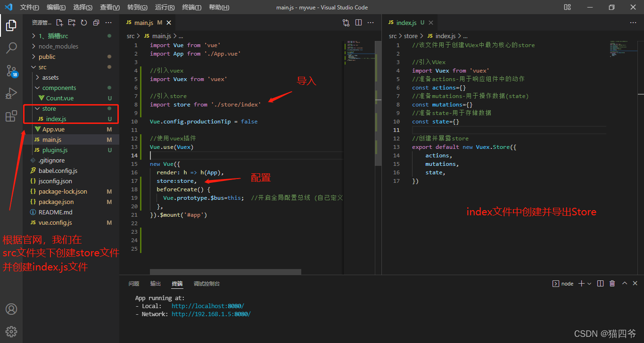Refresh the Explorer file tree
This screenshot has width=644, height=343.
84,23
